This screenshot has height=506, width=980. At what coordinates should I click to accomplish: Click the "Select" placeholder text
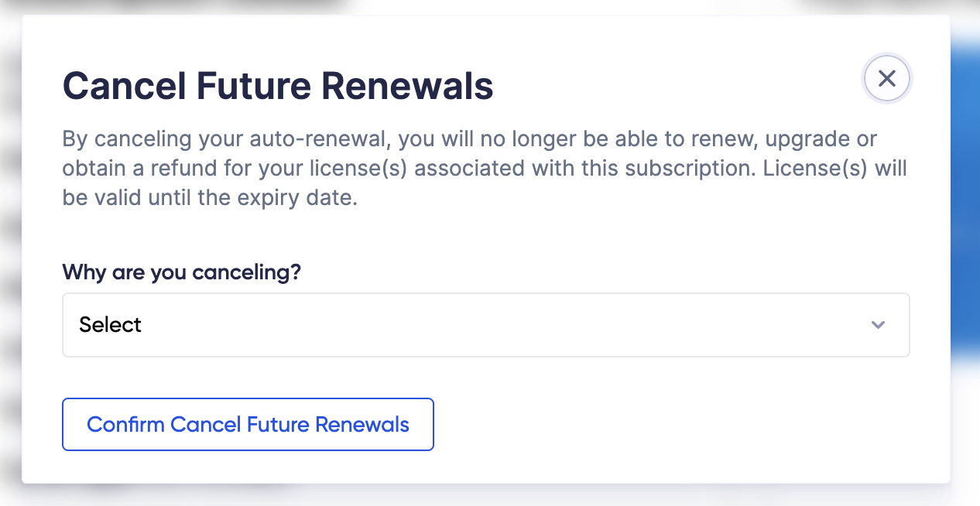(x=111, y=325)
